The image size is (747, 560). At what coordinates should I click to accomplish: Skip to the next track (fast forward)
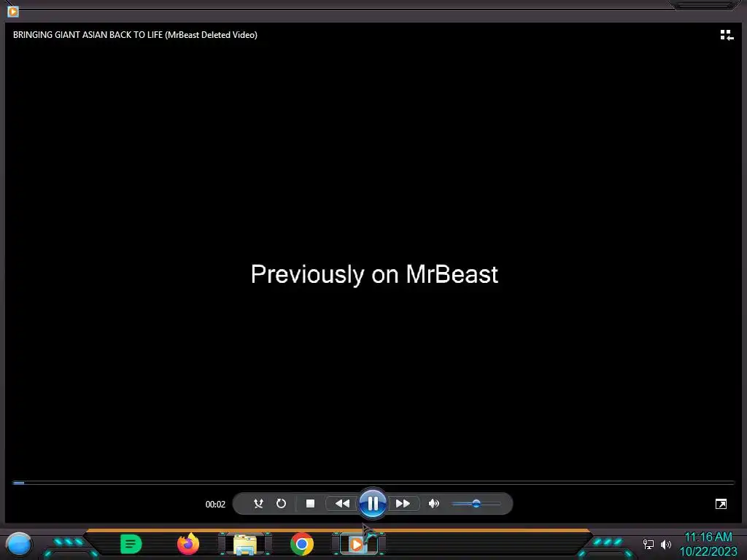pos(403,503)
